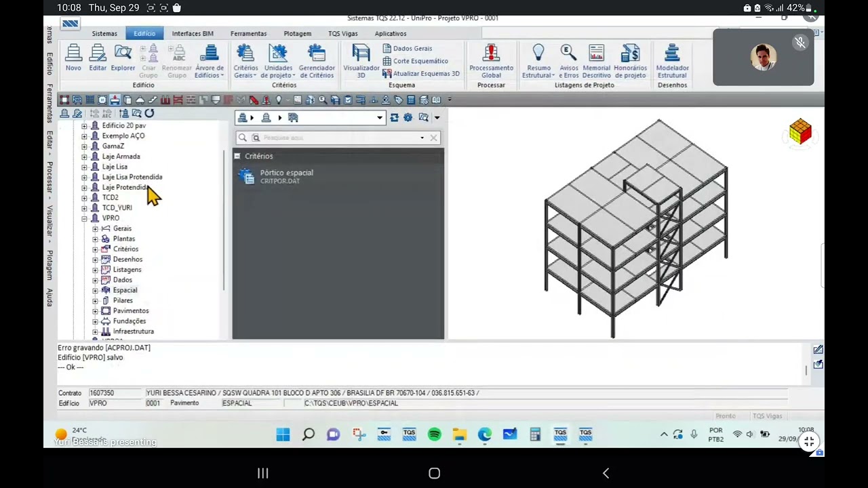Select Fundações under VPRO
This screenshot has width=868, height=488.
(x=129, y=321)
